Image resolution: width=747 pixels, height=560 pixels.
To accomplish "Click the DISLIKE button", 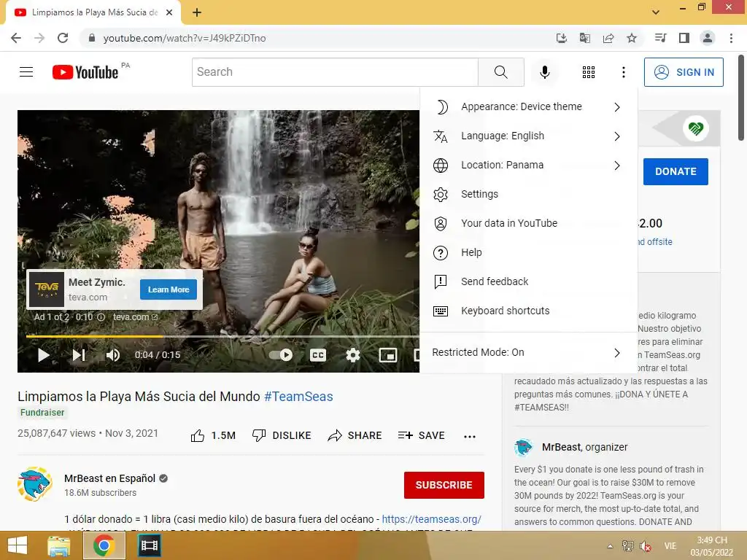I will pos(282,435).
